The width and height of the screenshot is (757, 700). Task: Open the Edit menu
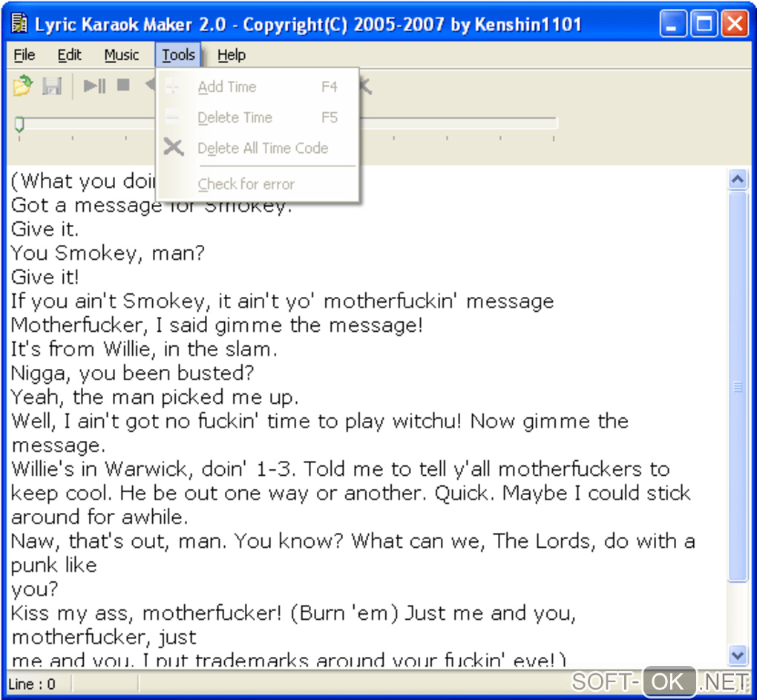[x=69, y=55]
